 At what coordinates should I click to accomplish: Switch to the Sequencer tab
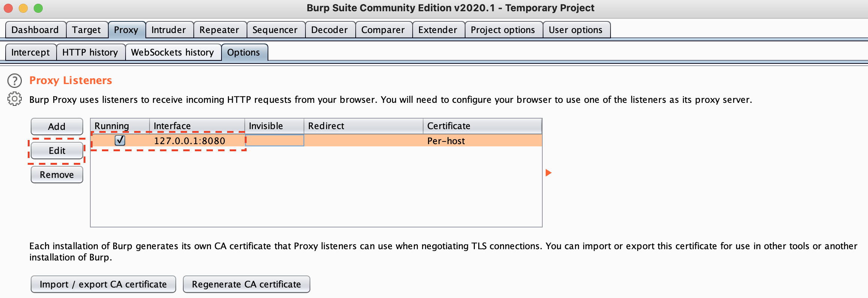pyautogui.click(x=275, y=30)
